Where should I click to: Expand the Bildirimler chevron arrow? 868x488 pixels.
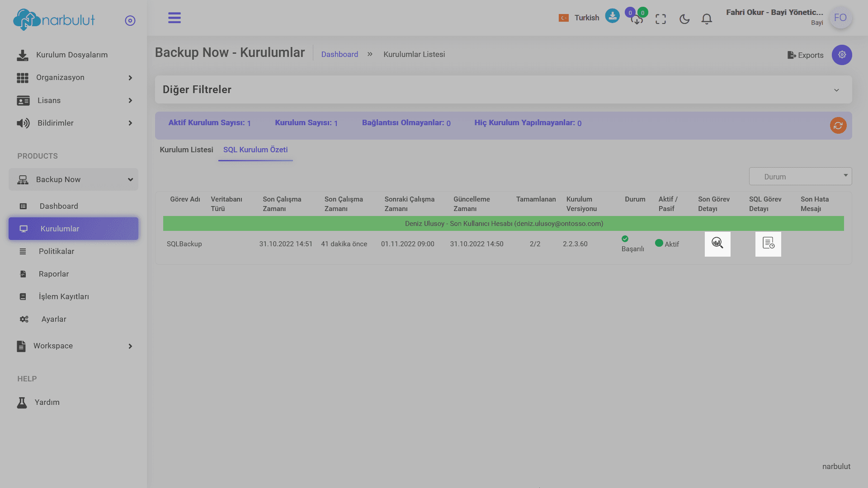pos(130,123)
